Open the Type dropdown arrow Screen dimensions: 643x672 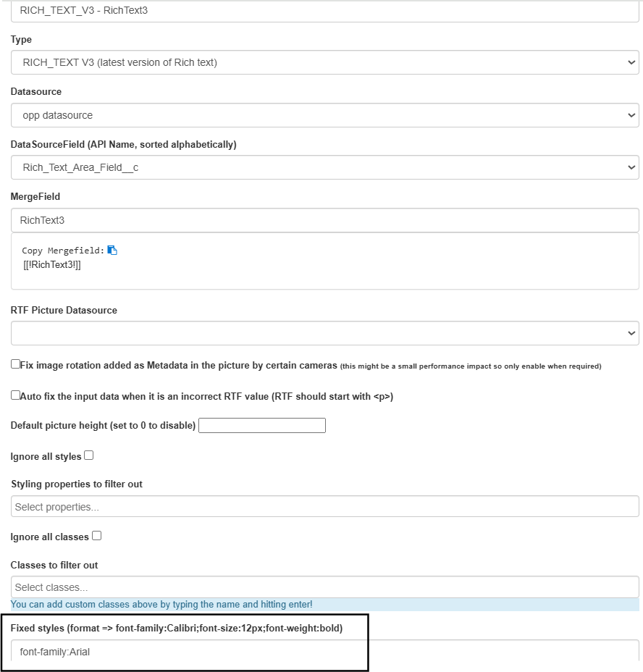click(631, 62)
